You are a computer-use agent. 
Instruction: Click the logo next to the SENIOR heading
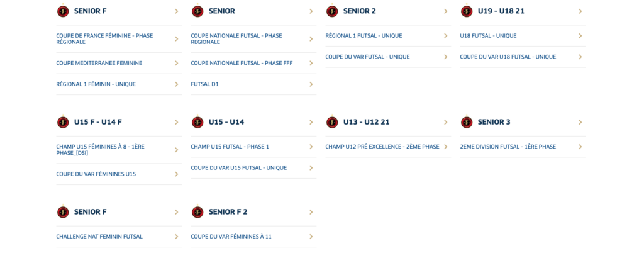[197, 11]
